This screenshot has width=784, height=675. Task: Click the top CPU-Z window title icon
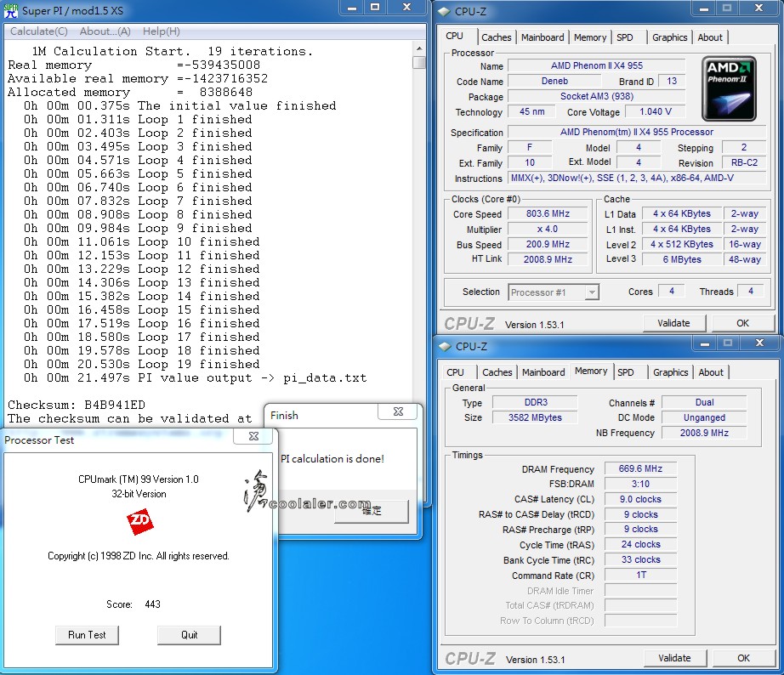[444, 12]
